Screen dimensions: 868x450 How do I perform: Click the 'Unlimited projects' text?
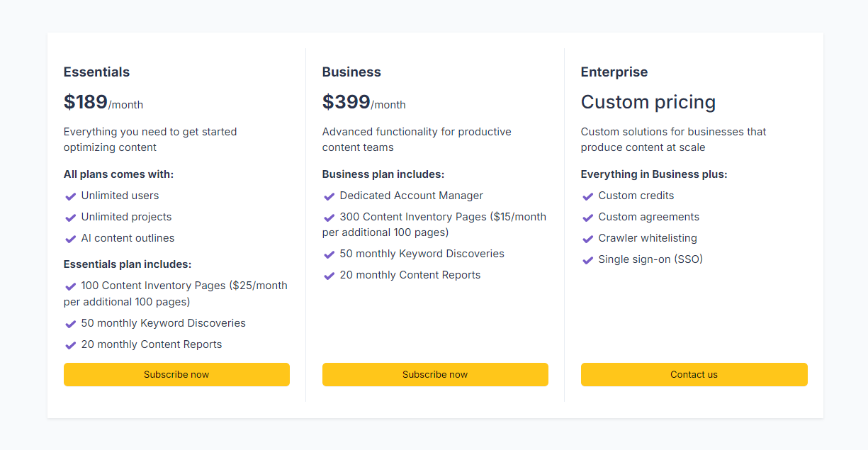coord(127,217)
